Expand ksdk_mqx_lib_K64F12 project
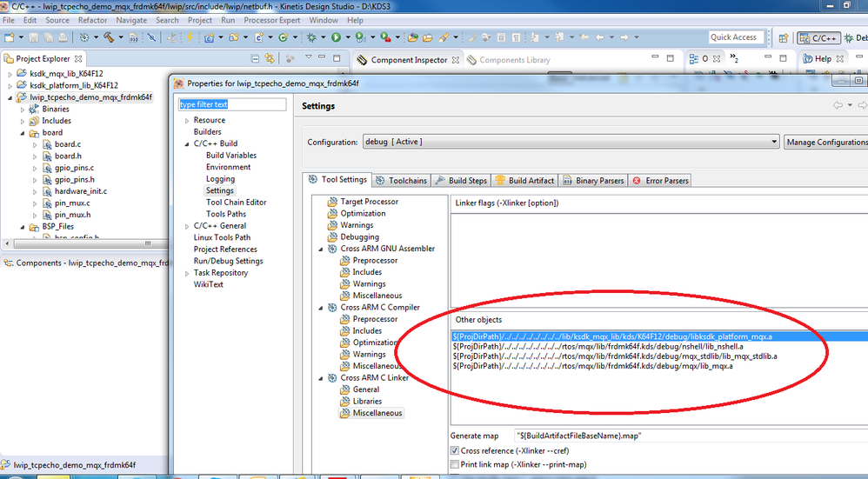The width and height of the screenshot is (868, 479). 10,74
